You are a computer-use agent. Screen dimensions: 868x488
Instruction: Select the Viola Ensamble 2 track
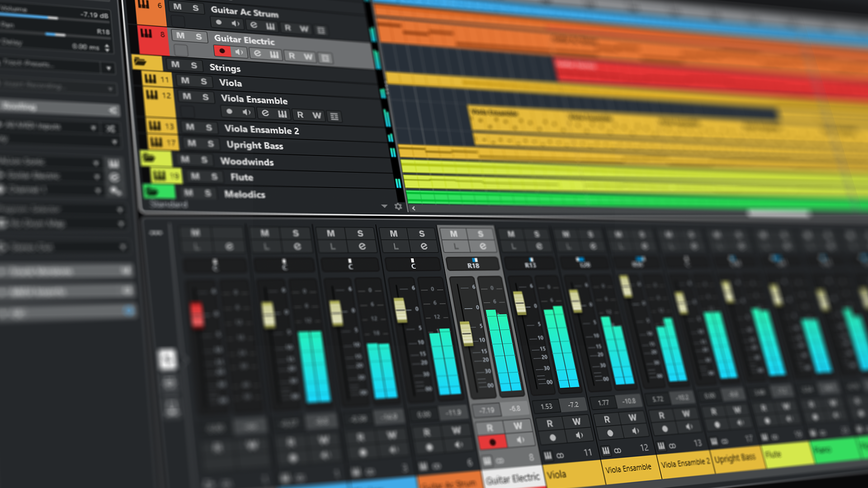pyautogui.click(x=261, y=130)
